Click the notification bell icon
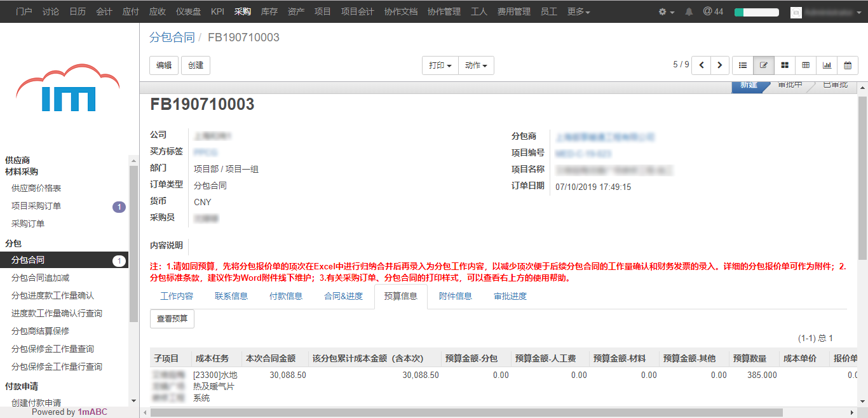 [x=689, y=11]
